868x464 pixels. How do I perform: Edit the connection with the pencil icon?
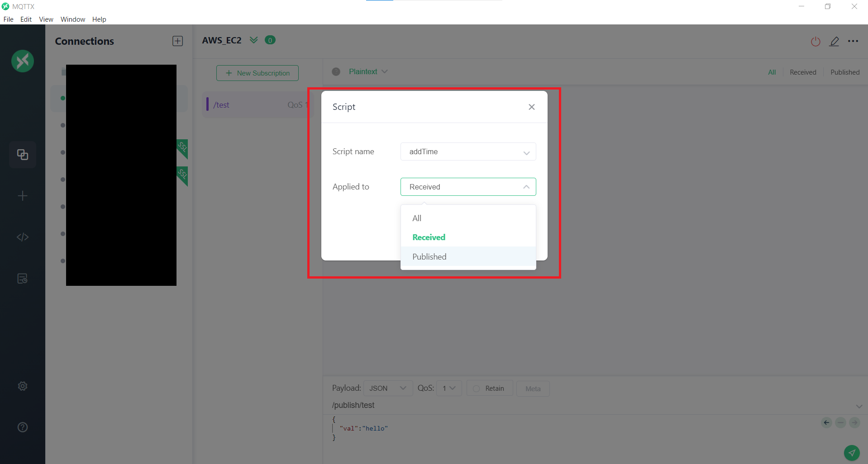coord(835,41)
